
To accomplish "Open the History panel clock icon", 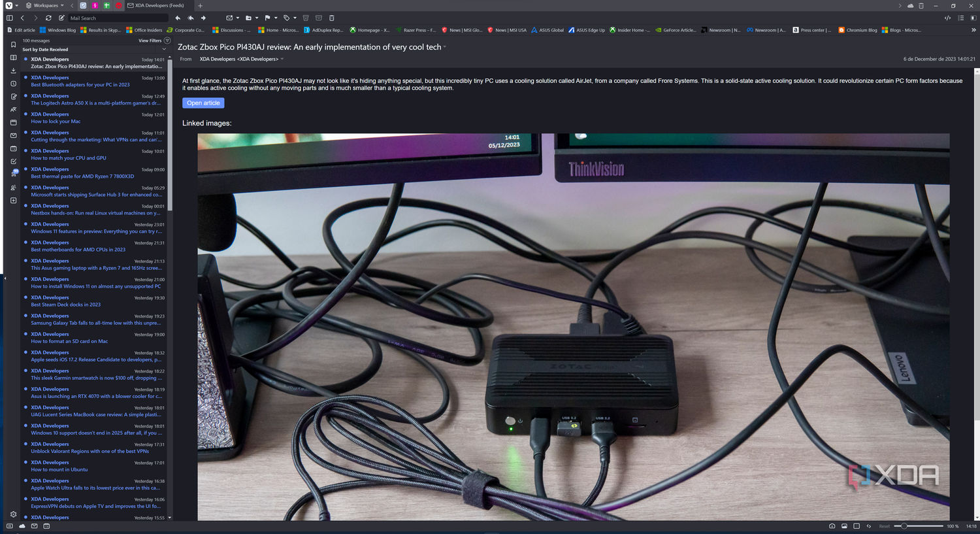I will pyautogui.click(x=13, y=84).
